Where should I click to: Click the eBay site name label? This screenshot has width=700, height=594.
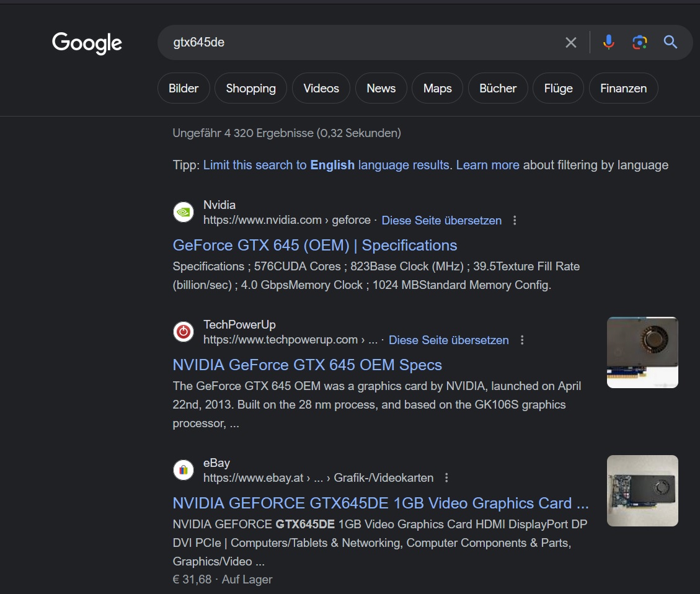coord(216,463)
